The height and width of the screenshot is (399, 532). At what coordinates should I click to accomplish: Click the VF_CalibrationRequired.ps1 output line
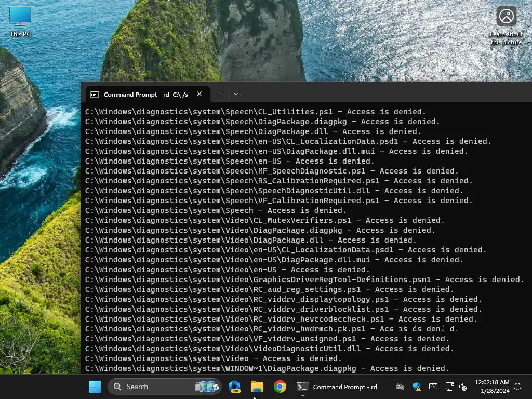coord(278,200)
